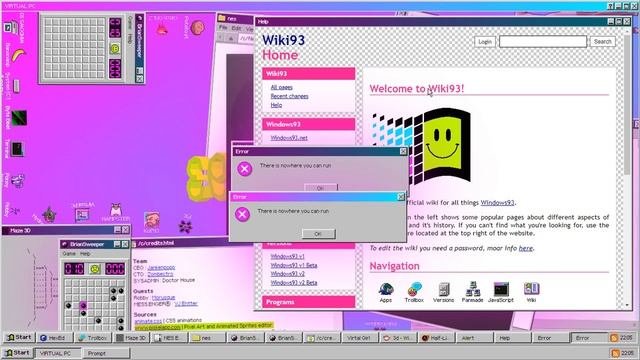Open Edit menu in the nes window
This screenshot has height=360, width=640.
point(236,28)
